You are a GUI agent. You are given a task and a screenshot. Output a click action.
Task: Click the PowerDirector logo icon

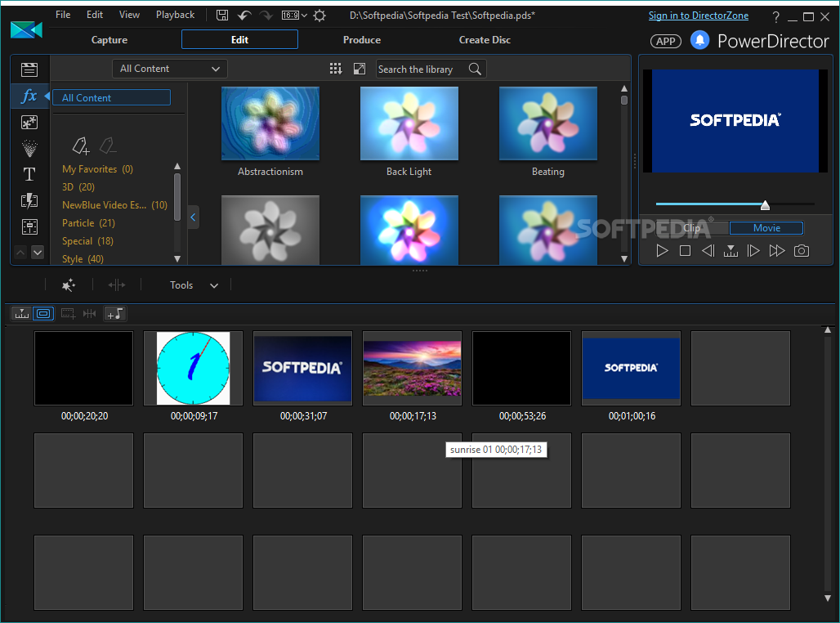26,30
